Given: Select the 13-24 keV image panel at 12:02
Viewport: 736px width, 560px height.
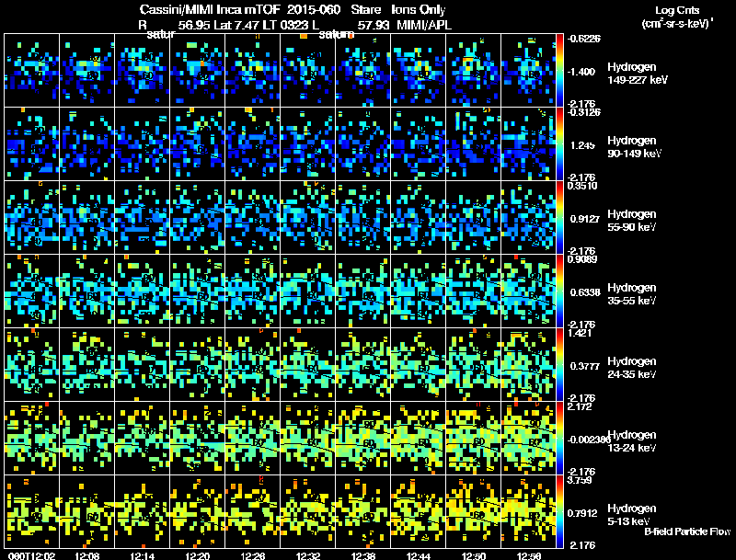Looking at the screenshot, I should click(x=32, y=439).
